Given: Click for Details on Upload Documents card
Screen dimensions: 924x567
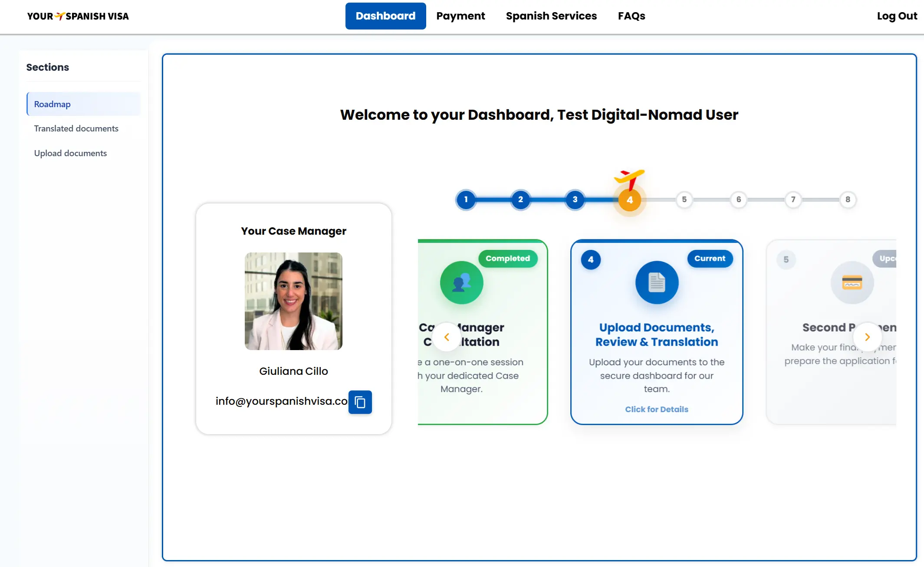Looking at the screenshot, I should (657, 409).
